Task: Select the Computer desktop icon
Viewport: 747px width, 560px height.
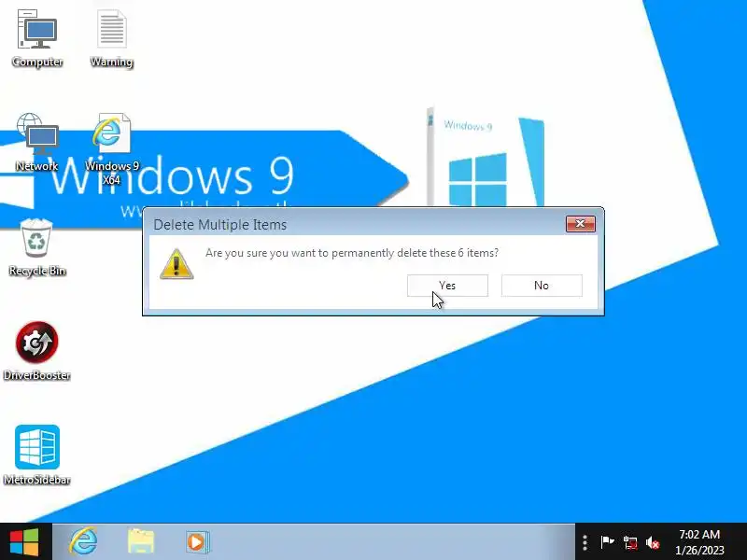Action: (37, 38)
